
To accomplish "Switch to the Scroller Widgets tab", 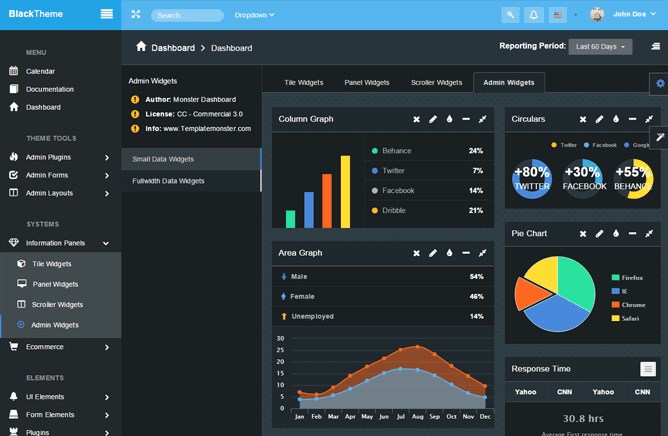I will (x=436, y=82).
